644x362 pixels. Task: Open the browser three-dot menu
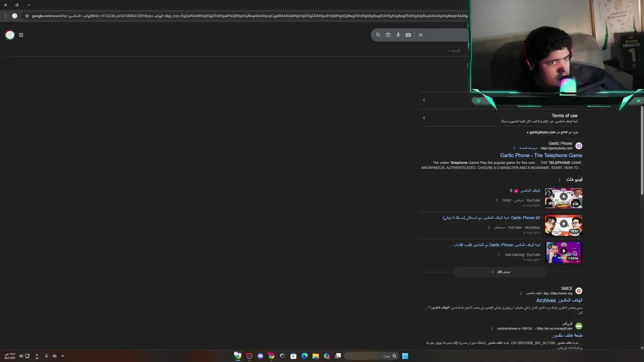(5, 16)
